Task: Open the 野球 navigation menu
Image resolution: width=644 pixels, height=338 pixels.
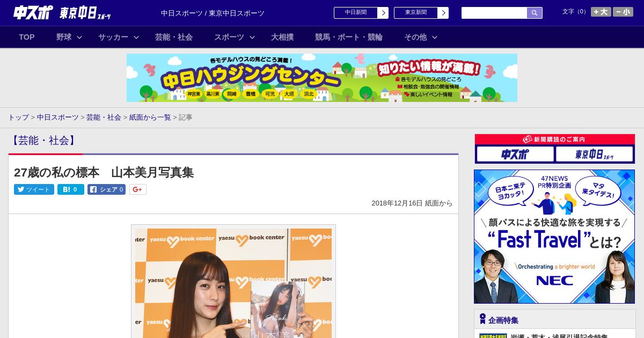Action: click(x=64, y=37)
